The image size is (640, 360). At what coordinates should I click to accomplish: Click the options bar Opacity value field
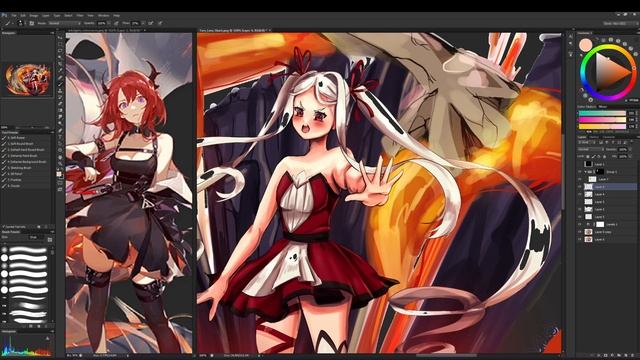tap(102, 23)
